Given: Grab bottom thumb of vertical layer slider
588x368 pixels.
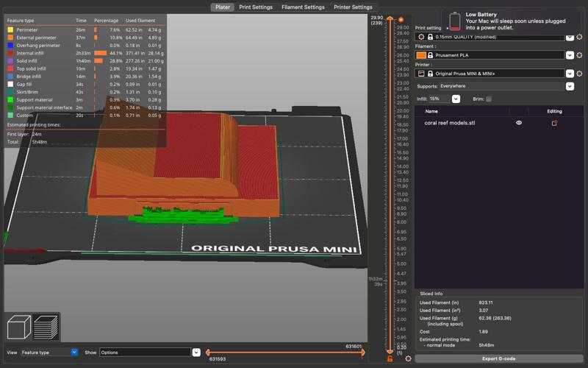Looking at the screenshot, I should click(x=390, y=352).
